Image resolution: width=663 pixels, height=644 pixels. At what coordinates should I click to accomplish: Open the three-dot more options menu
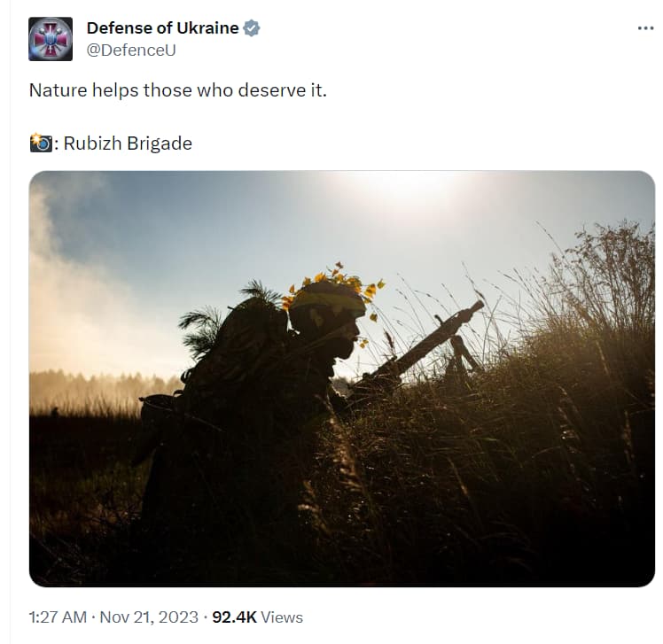(645, 28)
